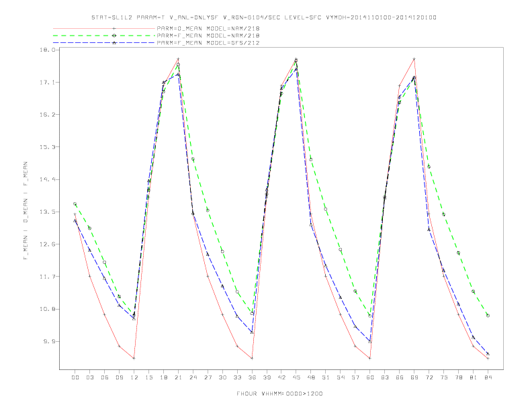Click x-axis tick label 30
This screenshot has height=411, width=532.
(222, 377)
